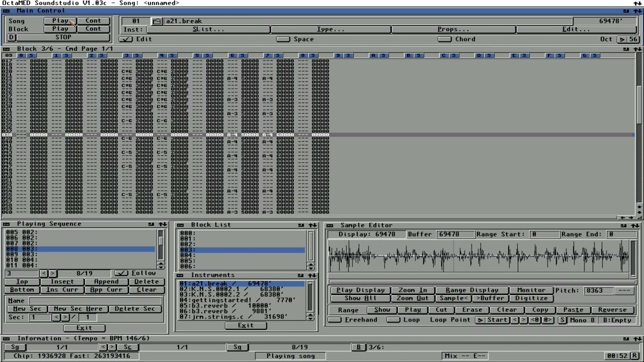The image size is (644, 362).
Task: Step Playing Sequence position forward arrow
Action: pos(52,274)
